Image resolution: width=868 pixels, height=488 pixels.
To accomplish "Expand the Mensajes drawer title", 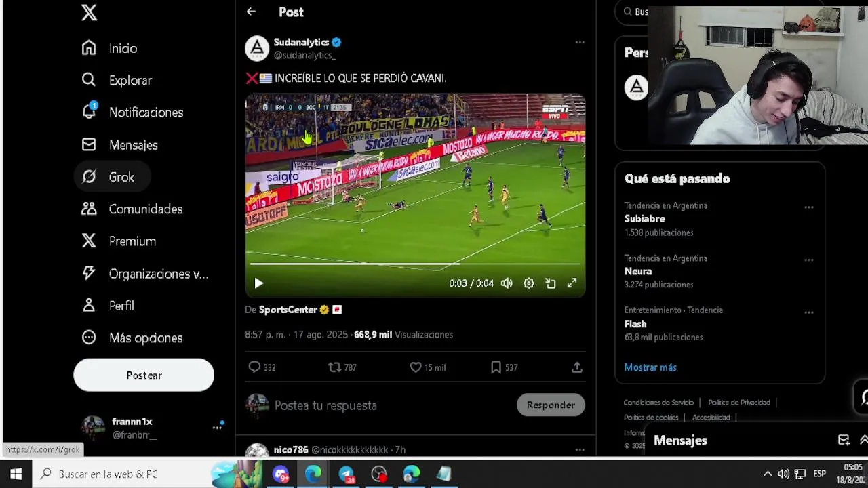I will click(680, 441).
